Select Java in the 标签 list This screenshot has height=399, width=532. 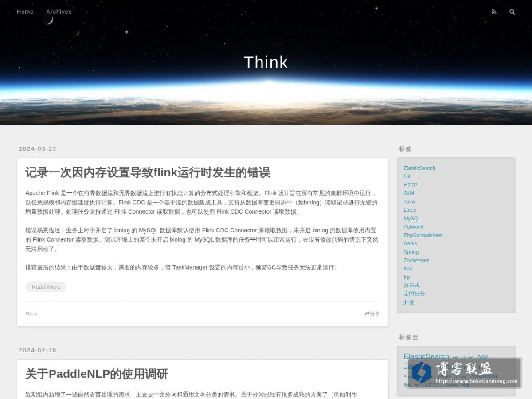click(409, 202)
